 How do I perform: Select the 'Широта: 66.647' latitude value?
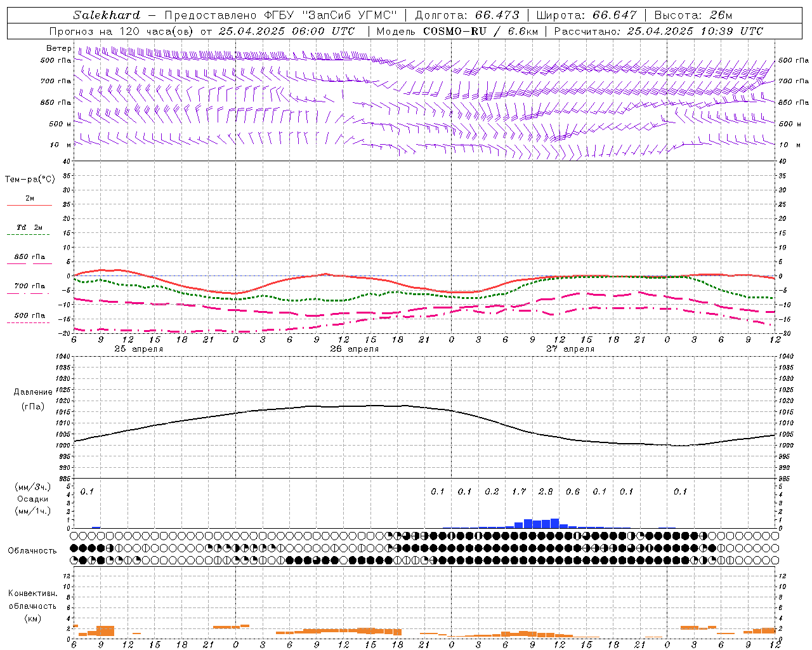pos(586,15)
